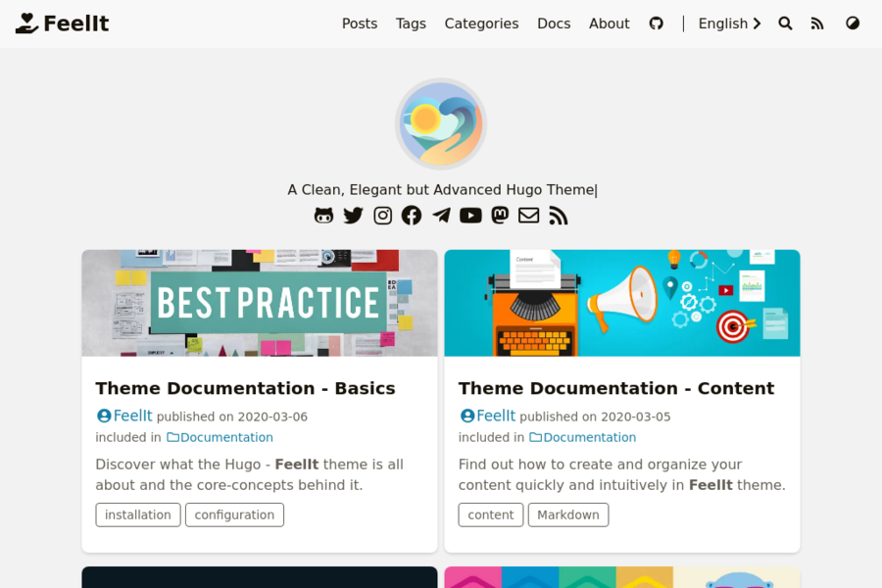Viewport: 882px width, 588px height.
Task: Open the Instagram social icon
Action: 382,216
